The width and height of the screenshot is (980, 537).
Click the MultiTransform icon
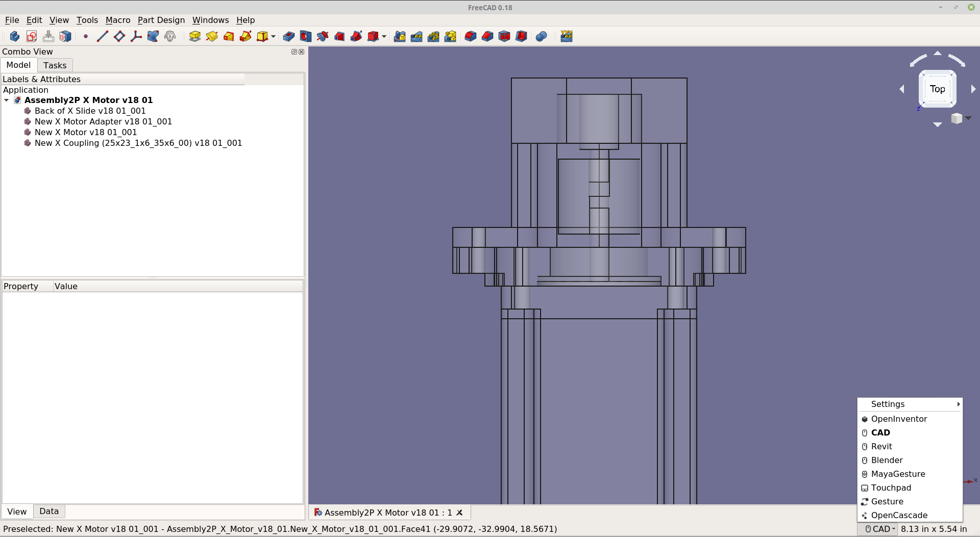(450, 36)
